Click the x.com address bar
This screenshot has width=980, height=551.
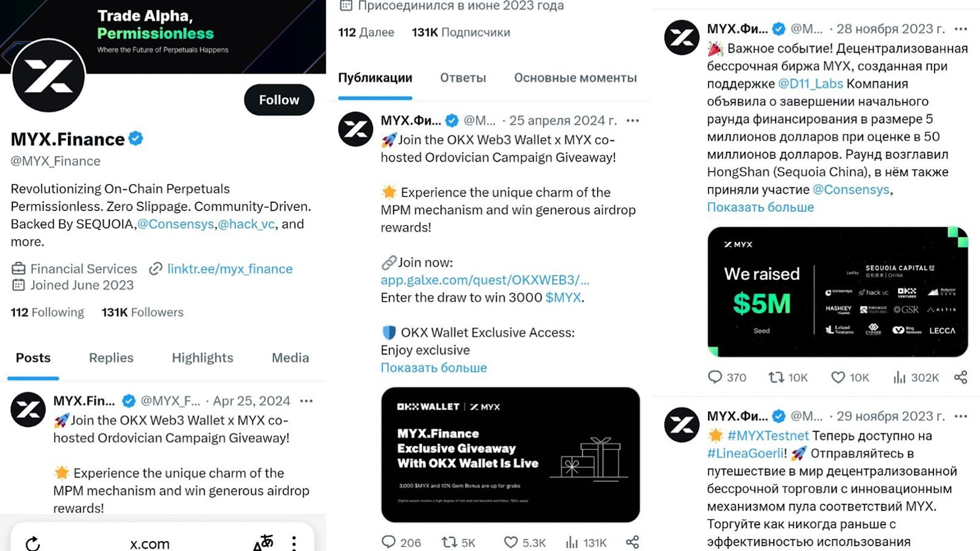(149, 543)
